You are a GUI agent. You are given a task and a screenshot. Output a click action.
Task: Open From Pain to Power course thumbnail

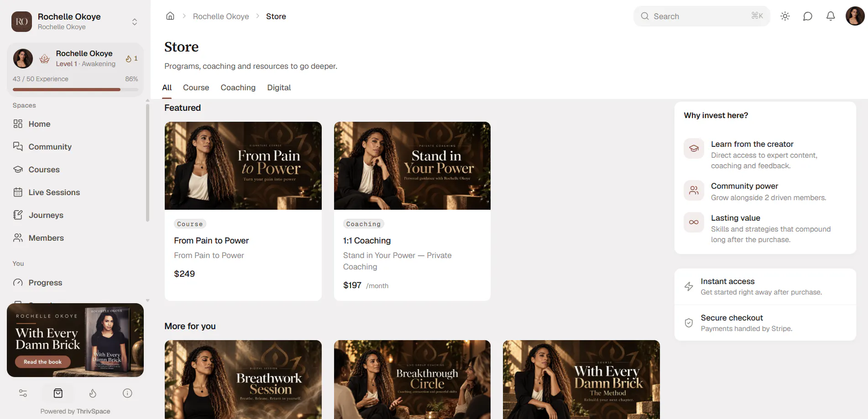243,166
